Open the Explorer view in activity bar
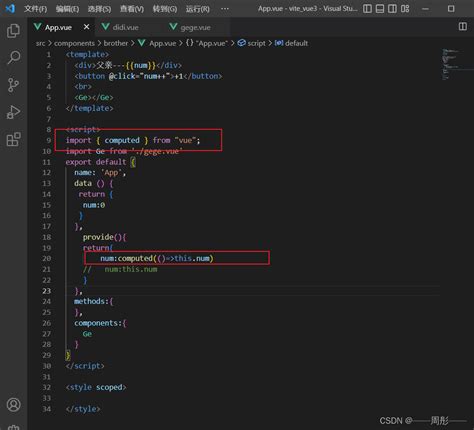 [x=13, y=31]
